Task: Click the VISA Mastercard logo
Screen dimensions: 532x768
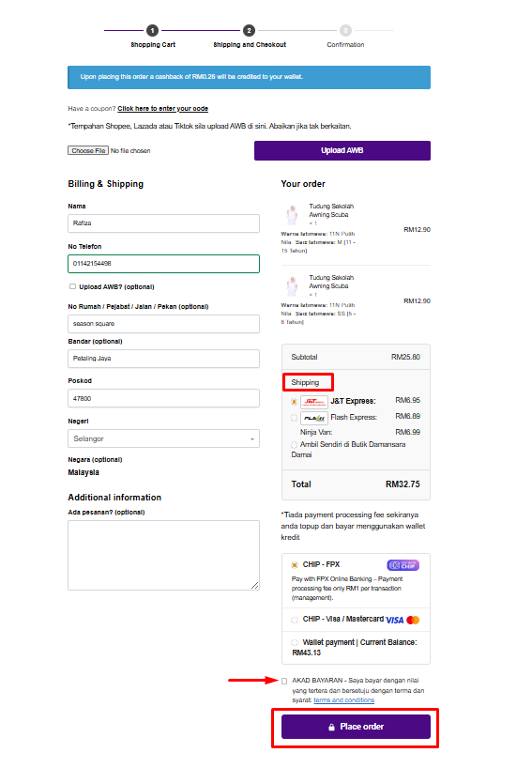Action: pos(403,620)
